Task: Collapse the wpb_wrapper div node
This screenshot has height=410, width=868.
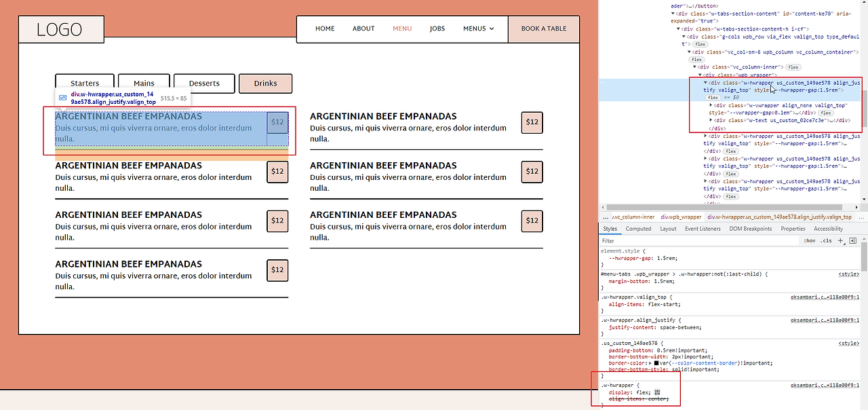Action: [x=701, y=75]
